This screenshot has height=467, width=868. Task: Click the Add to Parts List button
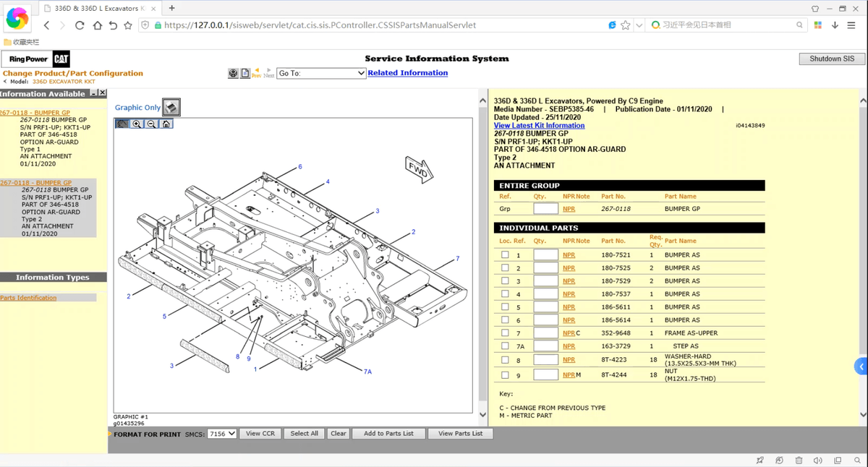(x=388, y=434)
